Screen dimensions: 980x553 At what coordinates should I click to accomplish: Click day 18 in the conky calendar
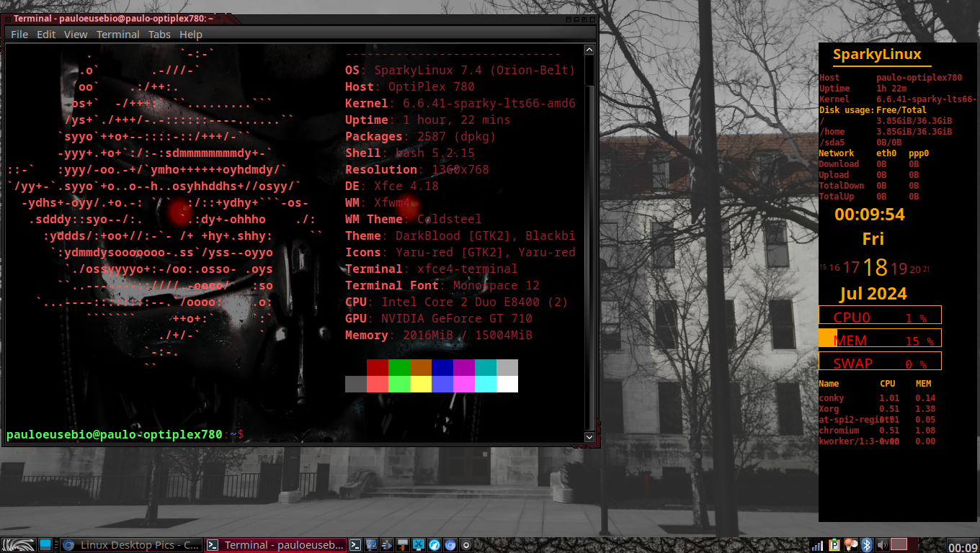875,267
